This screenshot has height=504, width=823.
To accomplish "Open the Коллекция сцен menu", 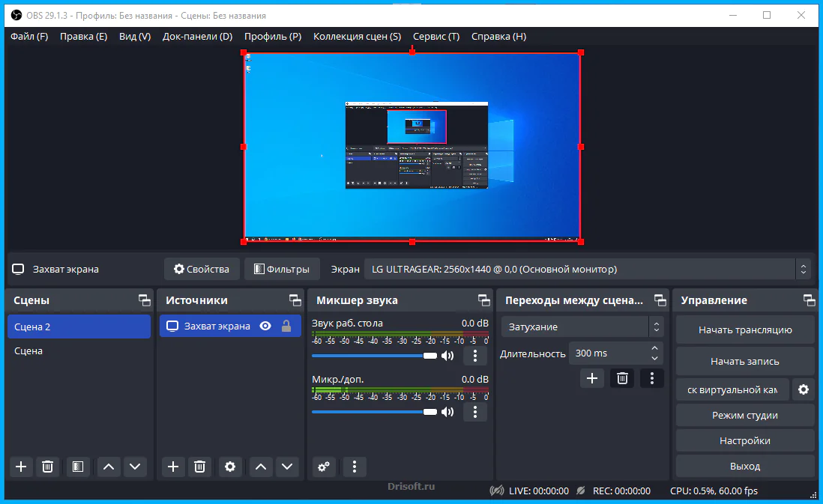I will point(357,36).
